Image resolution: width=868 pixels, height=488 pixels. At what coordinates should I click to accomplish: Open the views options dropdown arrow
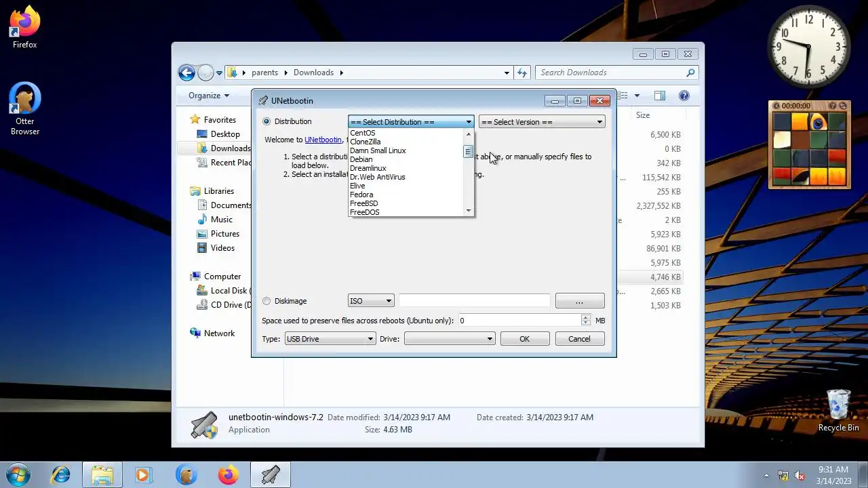click(x=637, y=96)
